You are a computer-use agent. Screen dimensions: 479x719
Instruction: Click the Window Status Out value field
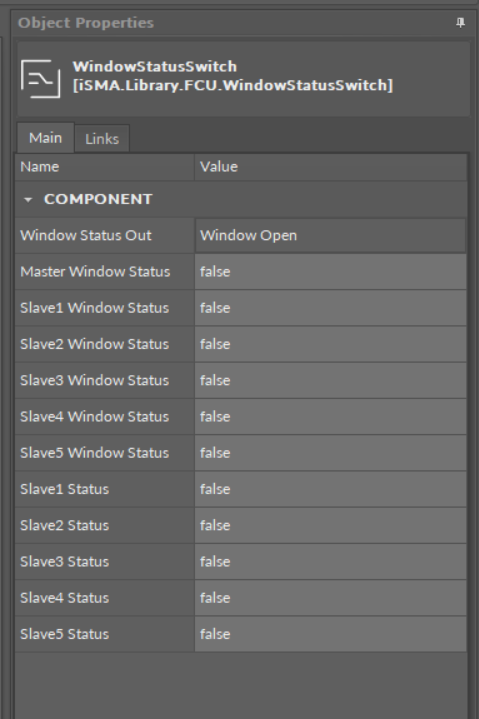330,235
